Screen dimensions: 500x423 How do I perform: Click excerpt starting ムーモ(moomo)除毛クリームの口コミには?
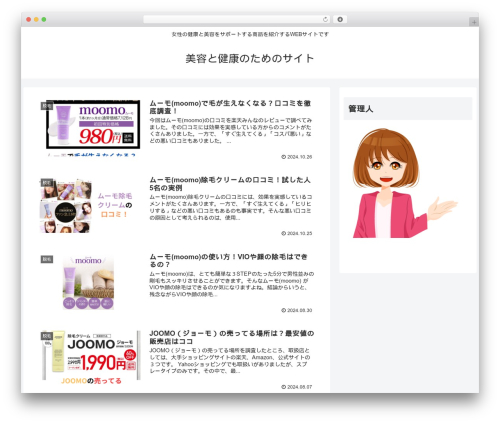(x=231, y=207)
